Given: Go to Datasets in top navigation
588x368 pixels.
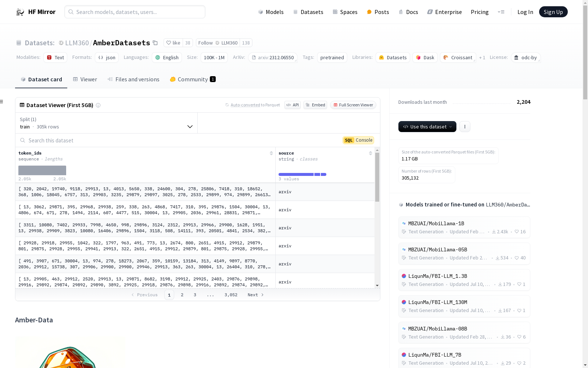Looking at the screenshot, I should 308,12.
